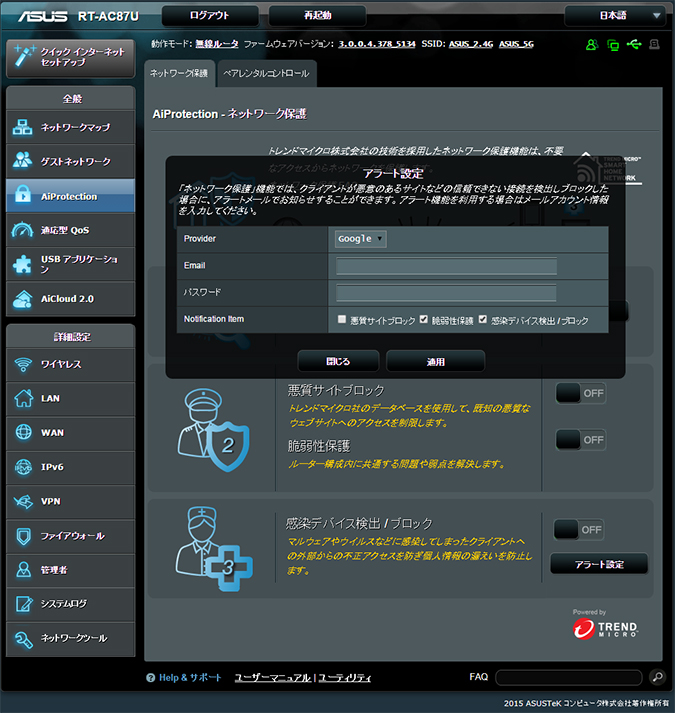This screenshot has height=713, width=675.
Task: Open the Provider Google dropdown
Action: 361,239
